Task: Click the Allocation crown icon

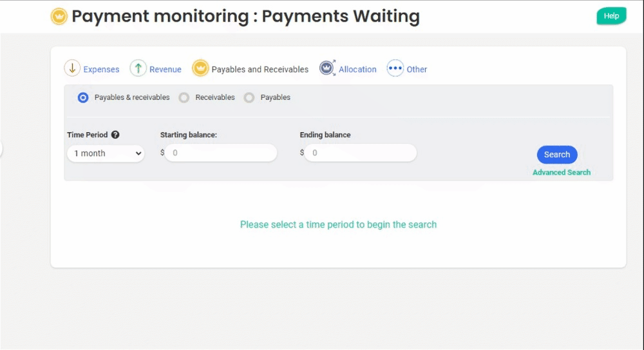Action: (x=327, y=68)
